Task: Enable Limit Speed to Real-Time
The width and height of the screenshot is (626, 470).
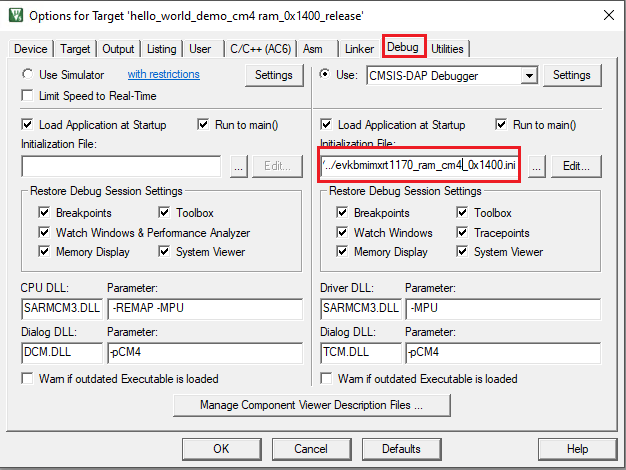Action: [x=28, y=95]
